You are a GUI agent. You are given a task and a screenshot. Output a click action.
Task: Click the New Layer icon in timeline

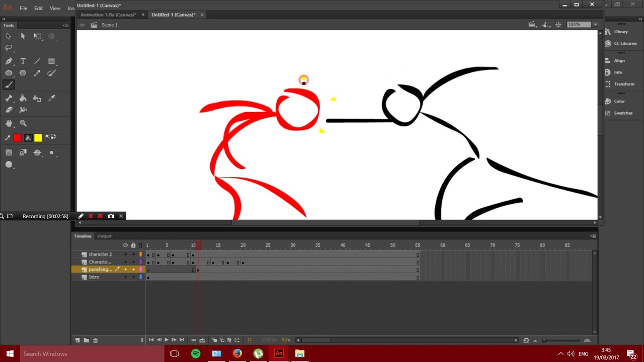pos(77,340)
